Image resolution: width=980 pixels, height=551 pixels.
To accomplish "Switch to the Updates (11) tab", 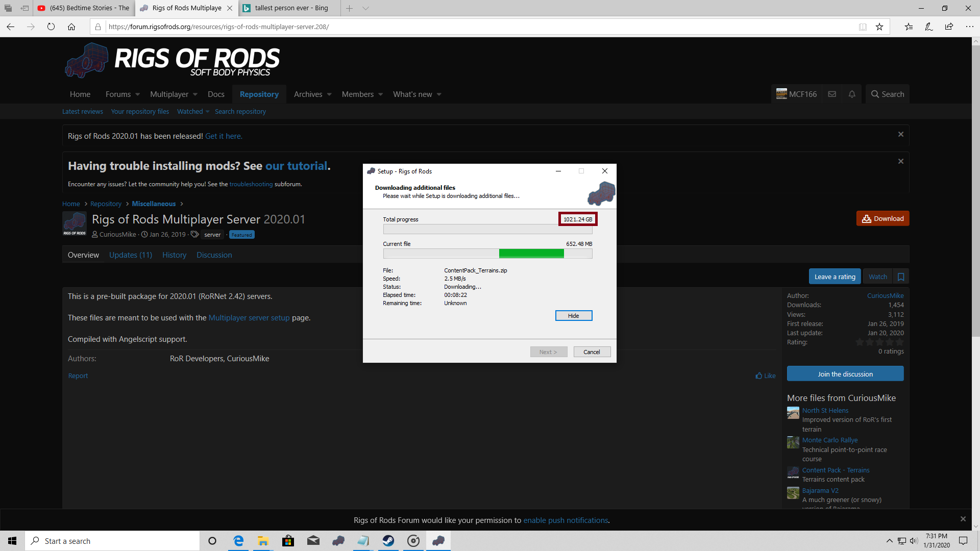I will 131,255.
